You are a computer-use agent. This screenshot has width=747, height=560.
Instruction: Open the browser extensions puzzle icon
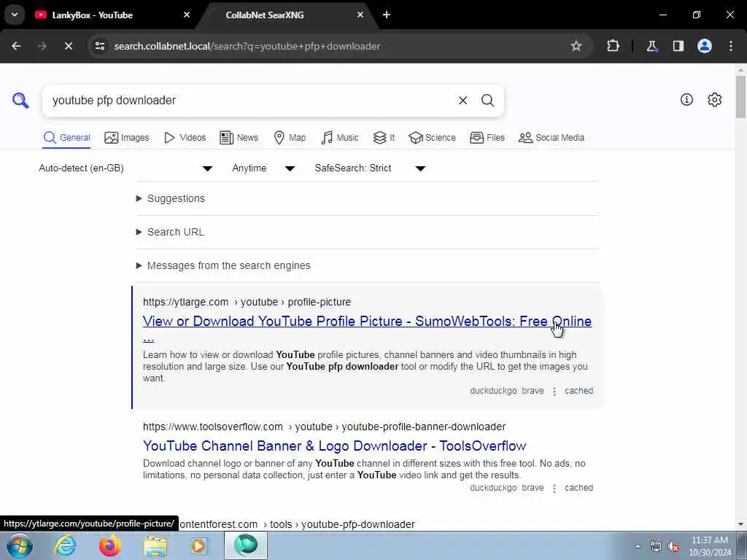(x=613, y=46)
